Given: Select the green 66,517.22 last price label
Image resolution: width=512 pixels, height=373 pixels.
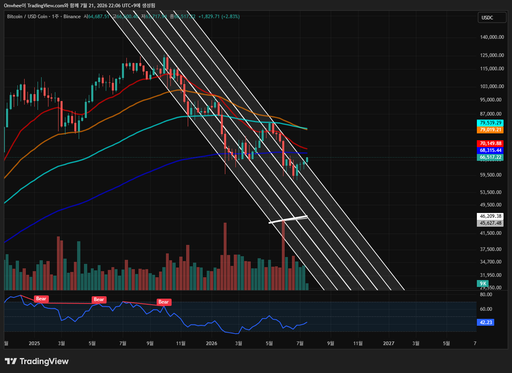Looking at the screenshot, I should pyautogui.click(x=490, y=157).
